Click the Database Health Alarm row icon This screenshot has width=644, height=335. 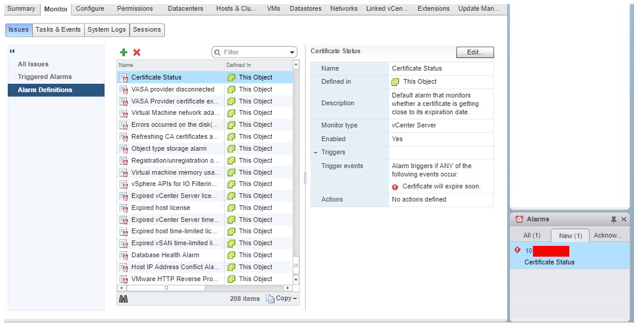tap(124, 255)
